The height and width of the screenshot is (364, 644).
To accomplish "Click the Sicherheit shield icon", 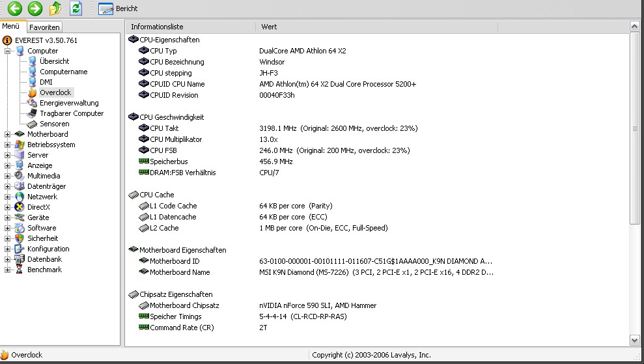I will (20, 238).
